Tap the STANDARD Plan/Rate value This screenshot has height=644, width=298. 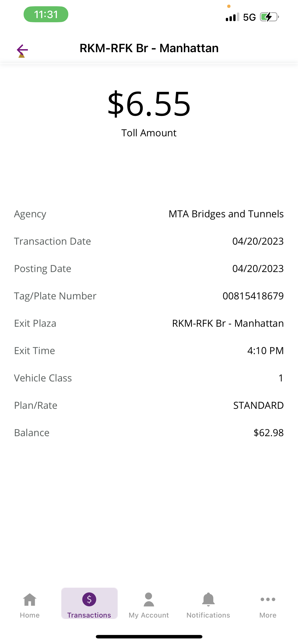click(259, 405)
